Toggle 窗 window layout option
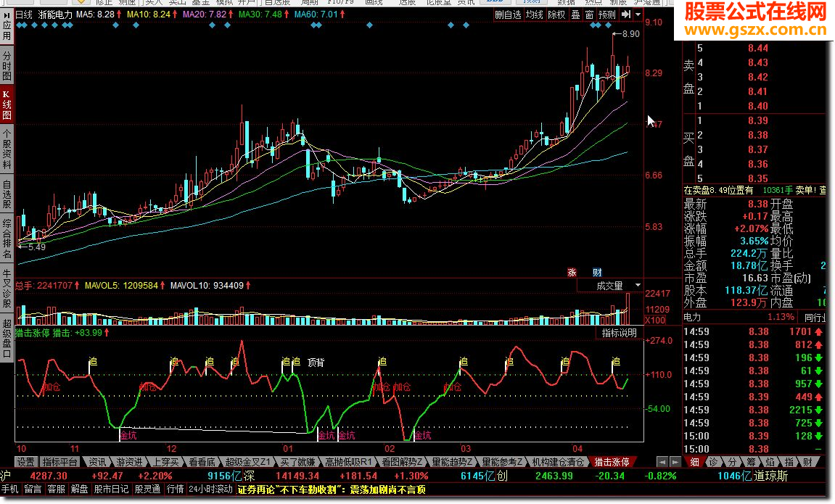835x504 pixels. pyautogui.click(x=590, y=15)
